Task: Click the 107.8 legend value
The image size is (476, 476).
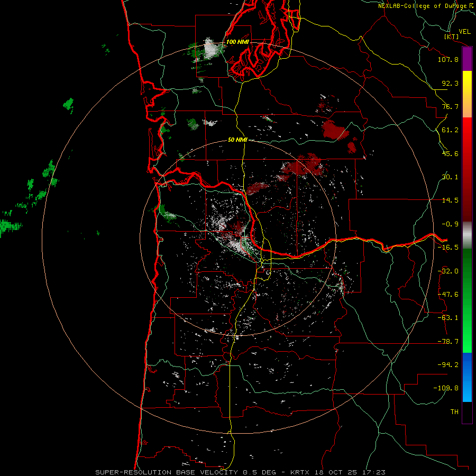Action: 448,59
